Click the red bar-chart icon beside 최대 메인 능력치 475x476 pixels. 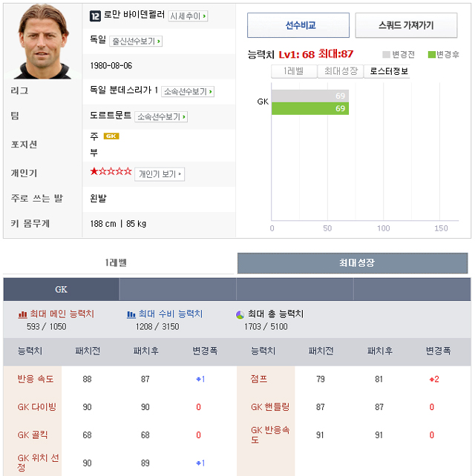pos(22,314)
